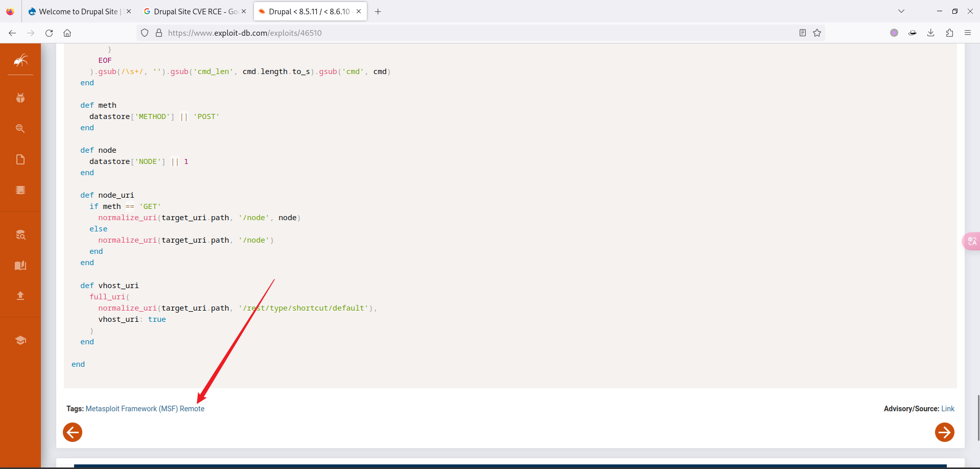980x469 pixels.
Task: Open the Advisory/Source Link
Action: [x=948, y=409]
